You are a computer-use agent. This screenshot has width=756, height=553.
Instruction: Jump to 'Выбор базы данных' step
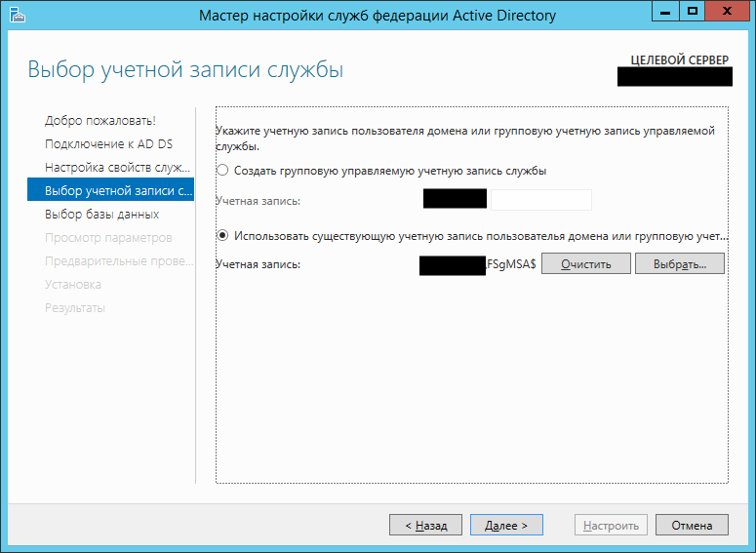click(x=101, y=215)
